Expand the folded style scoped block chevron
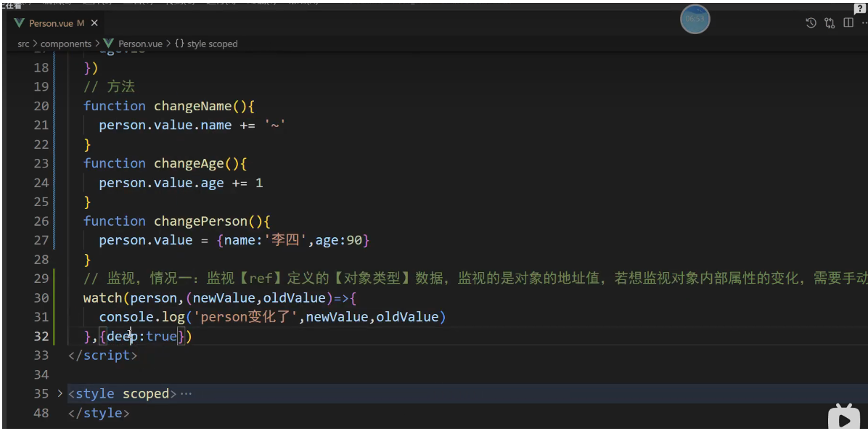The width and height of the screenshot is (868, 431). [x=60, y=394]
